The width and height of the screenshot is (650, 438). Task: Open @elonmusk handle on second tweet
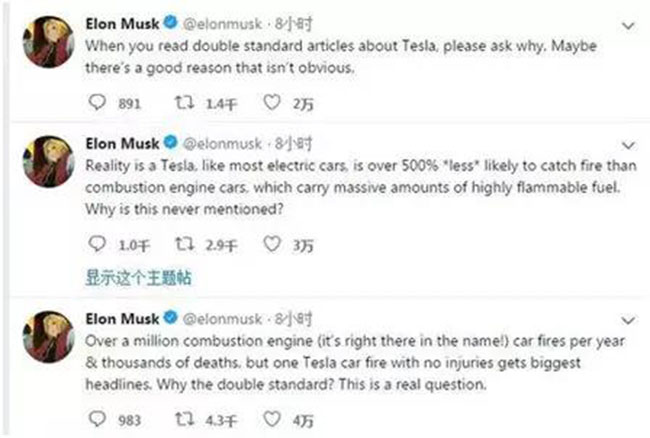(223, 144)
